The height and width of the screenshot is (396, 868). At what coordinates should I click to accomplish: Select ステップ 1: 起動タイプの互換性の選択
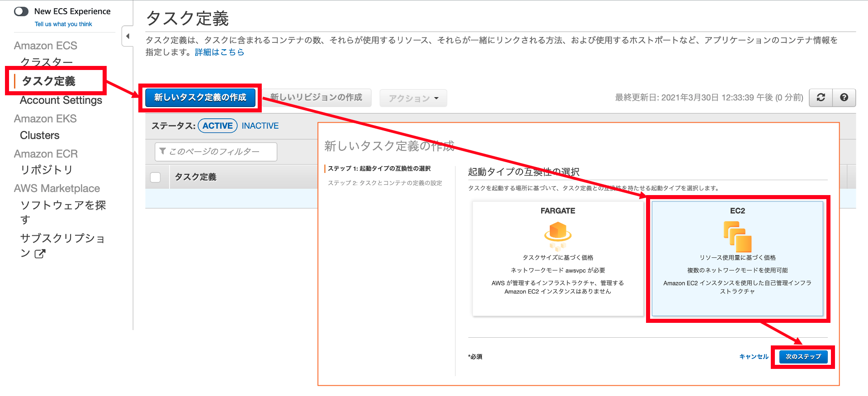pos(379,168)
